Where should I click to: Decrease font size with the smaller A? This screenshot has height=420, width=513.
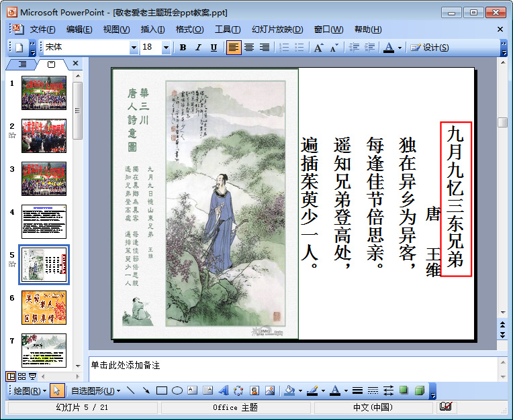pos(334,48)
